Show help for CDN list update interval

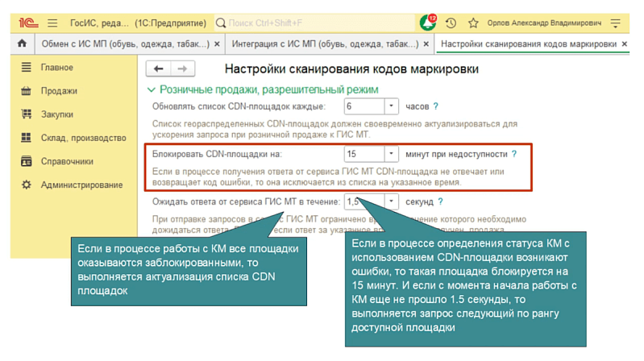(436, 106)
